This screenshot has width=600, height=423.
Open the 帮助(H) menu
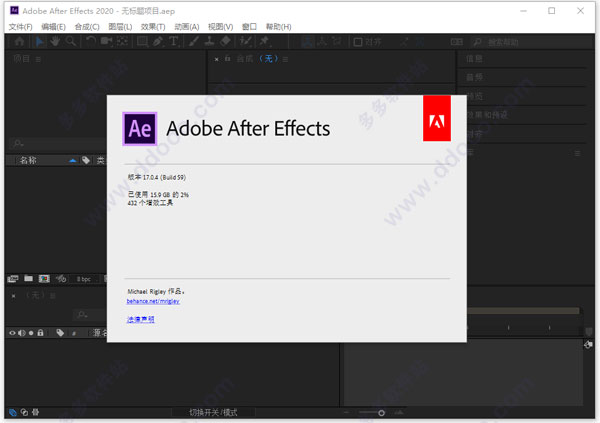coord(279,27)
